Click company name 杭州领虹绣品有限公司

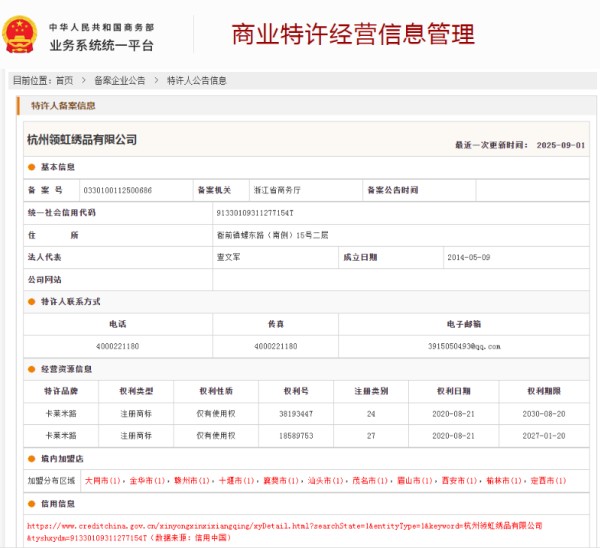(x=82, y=140)
